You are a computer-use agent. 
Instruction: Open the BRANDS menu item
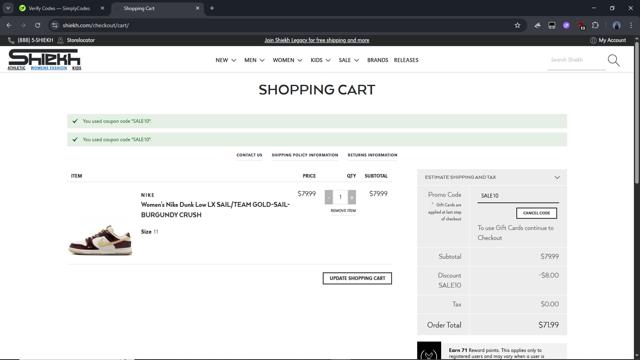[x=378, y=60]
